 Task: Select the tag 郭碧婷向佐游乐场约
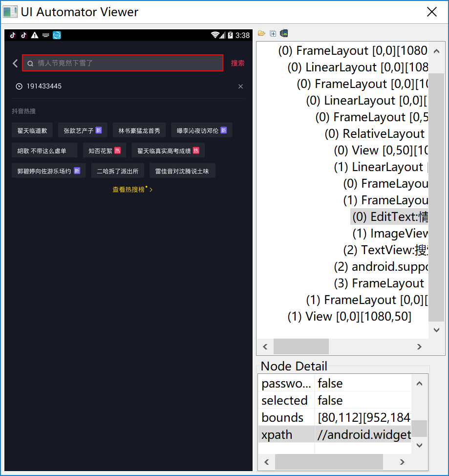[48, 171]
